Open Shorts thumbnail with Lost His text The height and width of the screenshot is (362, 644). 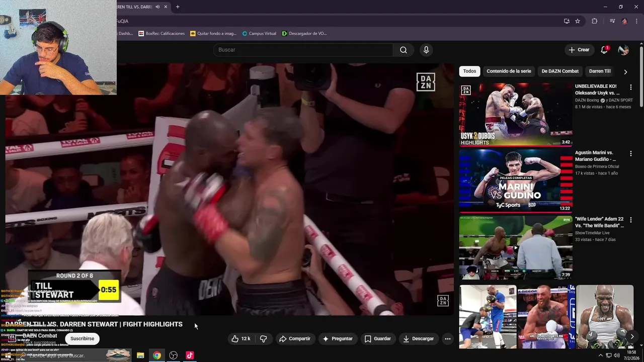(x=605, y=317)
